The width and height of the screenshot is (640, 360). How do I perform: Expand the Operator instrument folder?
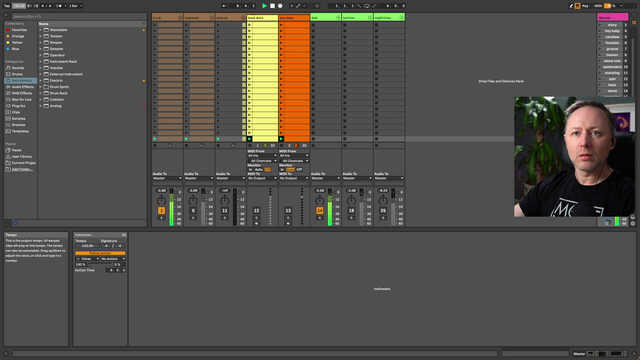click(40, 55)
